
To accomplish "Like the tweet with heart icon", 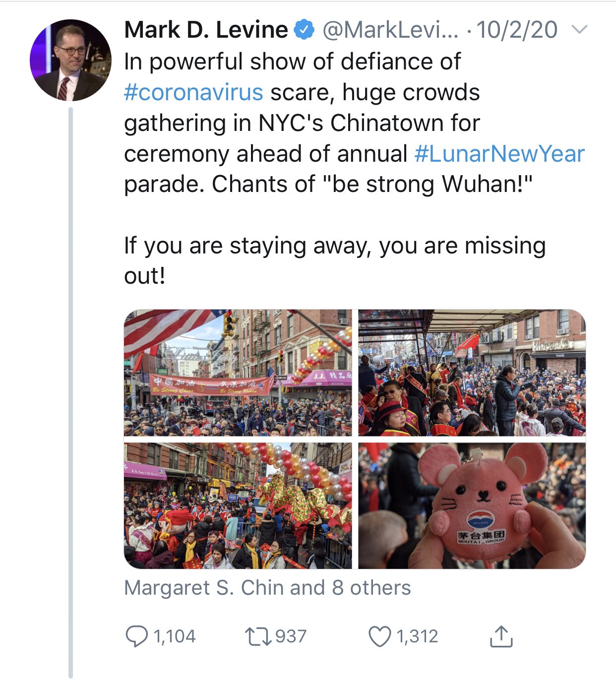I will click(380, 636).
